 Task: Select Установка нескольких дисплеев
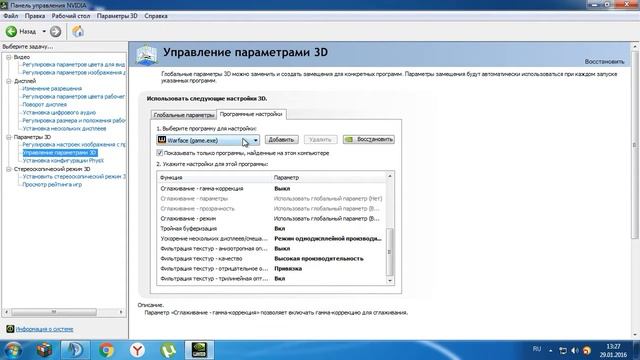pos(64,129)
